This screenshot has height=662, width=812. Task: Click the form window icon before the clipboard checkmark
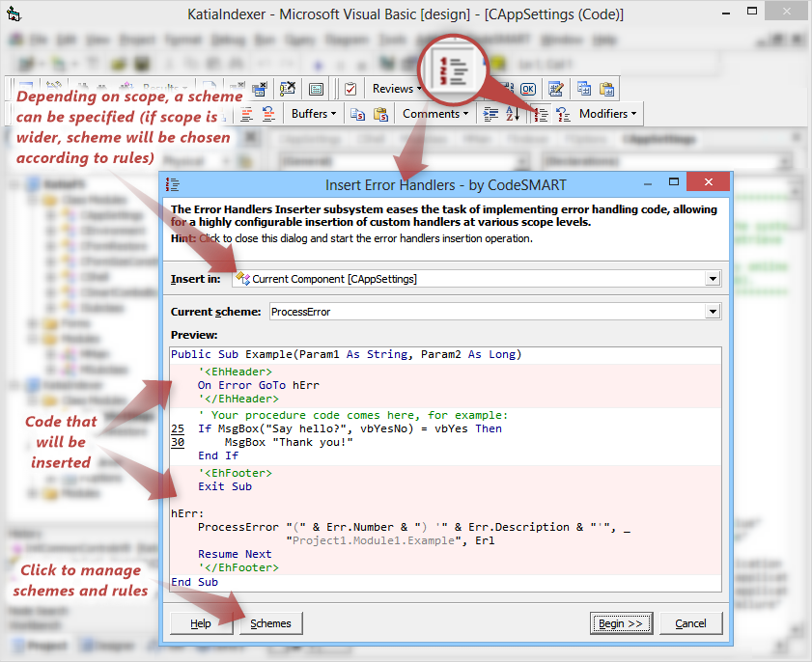(x=316, y=89)
